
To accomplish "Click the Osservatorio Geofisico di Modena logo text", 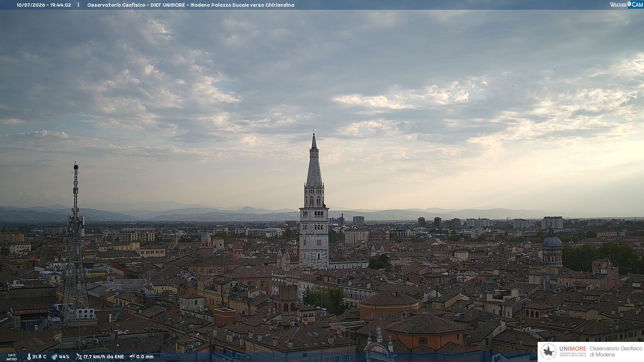I will click(x=616, y=352).
